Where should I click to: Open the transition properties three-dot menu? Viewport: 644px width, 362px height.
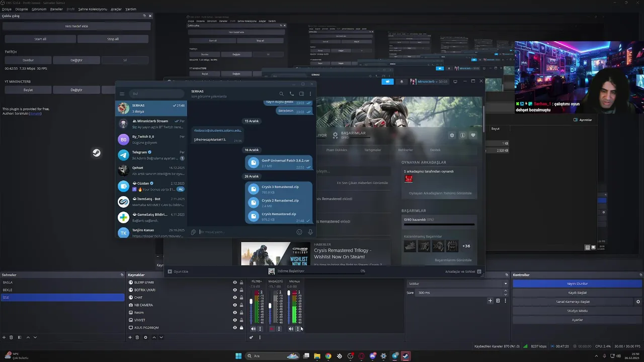point(505,301)
